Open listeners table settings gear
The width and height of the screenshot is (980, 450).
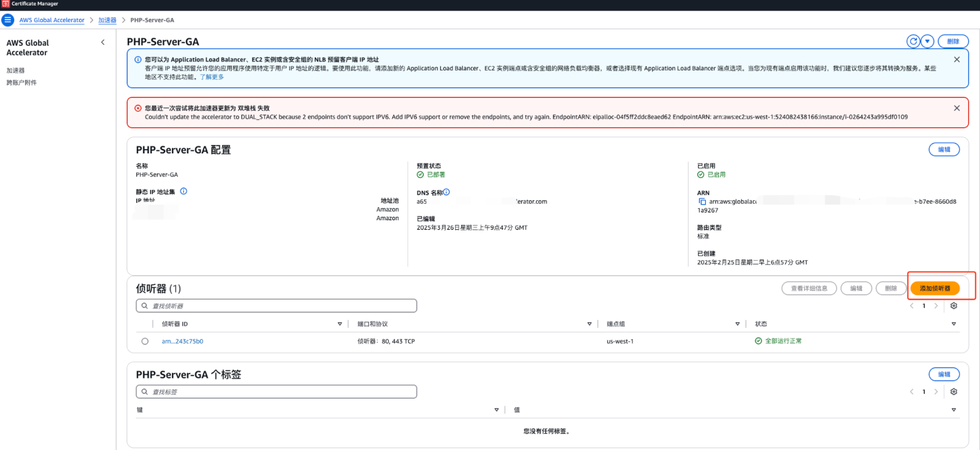point(954,306)
